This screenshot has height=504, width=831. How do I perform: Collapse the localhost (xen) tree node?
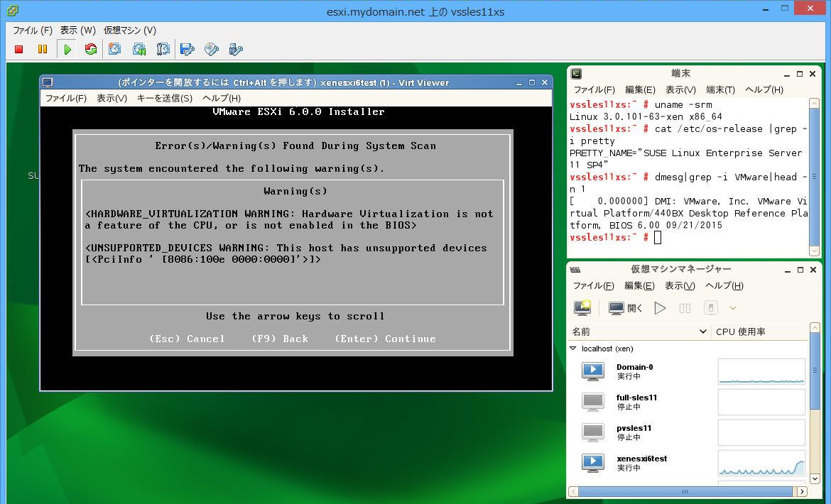click(x=573, y=349)
